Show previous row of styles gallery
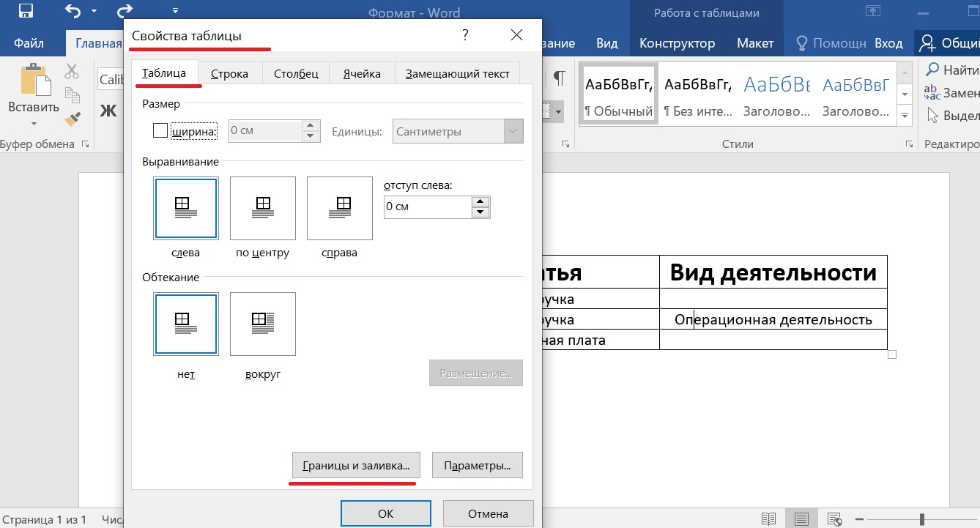 pos(905,72)
